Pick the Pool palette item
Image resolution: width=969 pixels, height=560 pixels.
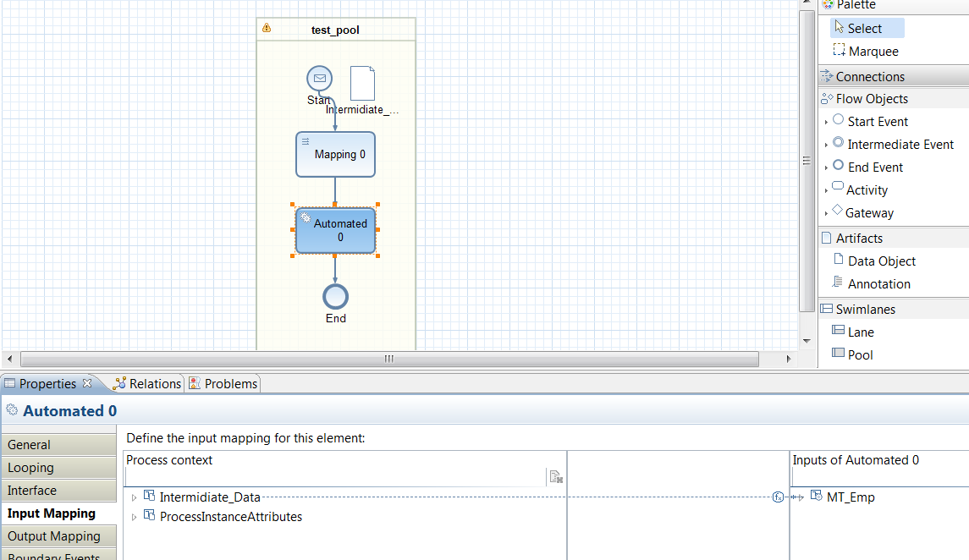click(x=852, y=355)
